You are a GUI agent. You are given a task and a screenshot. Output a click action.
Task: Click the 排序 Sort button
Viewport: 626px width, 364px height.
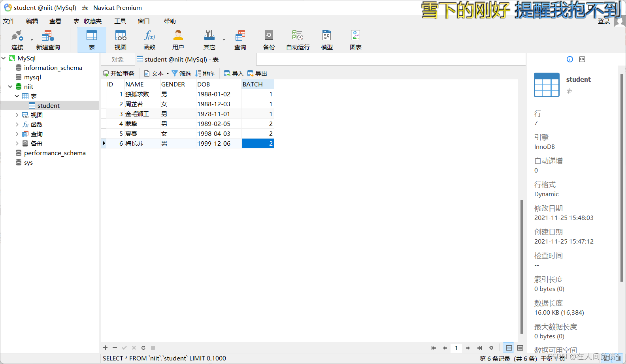[x=205, y=73]
